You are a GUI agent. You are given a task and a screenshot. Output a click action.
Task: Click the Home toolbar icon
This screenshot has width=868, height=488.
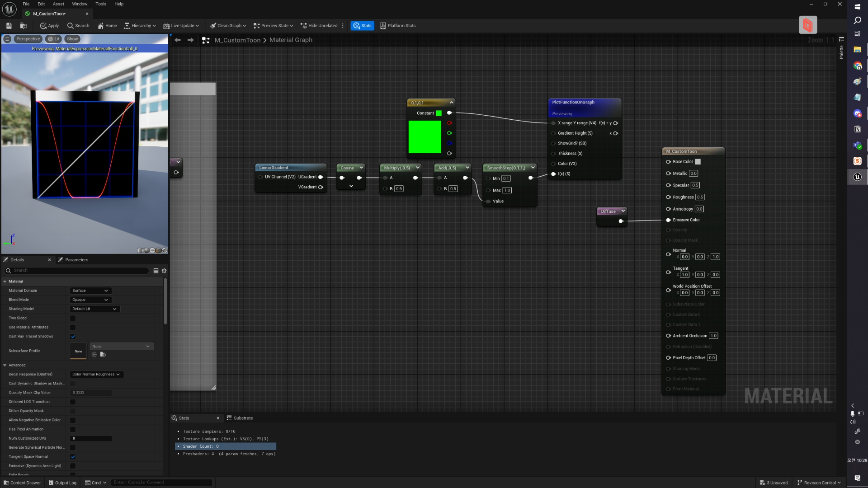click(x=107, y=26)
